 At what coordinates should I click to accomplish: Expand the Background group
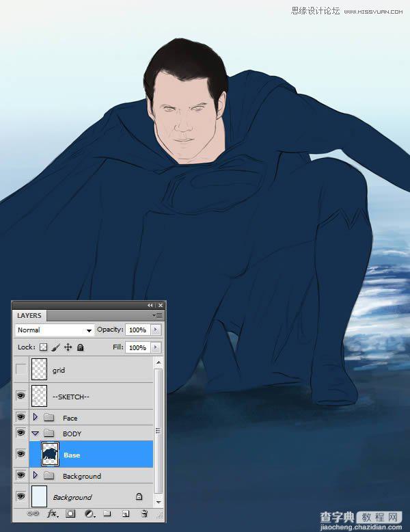[36, 475]
